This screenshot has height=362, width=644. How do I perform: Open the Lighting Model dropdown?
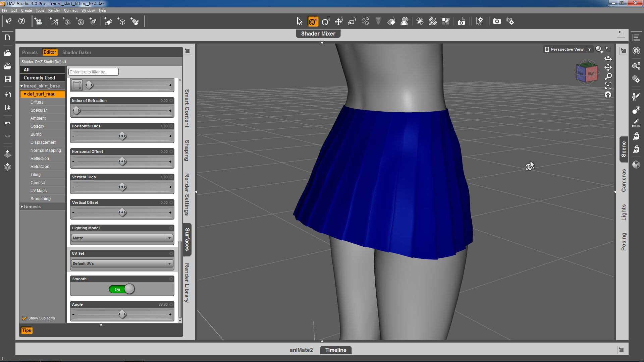coord(122,238)
